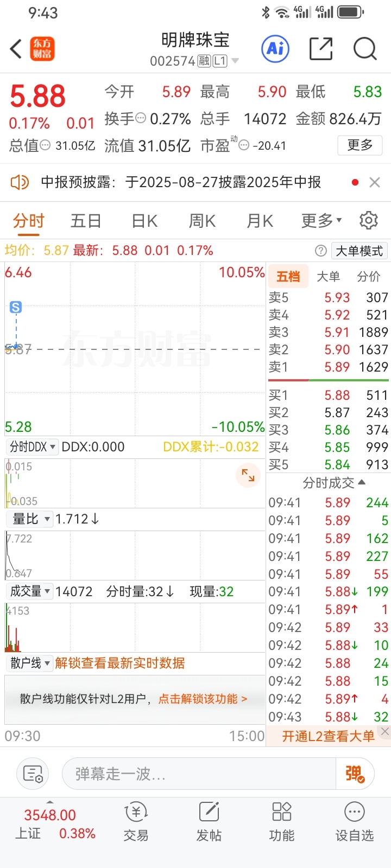
Task: Toggle 大单模式 button
Action: tap(360, 251)
